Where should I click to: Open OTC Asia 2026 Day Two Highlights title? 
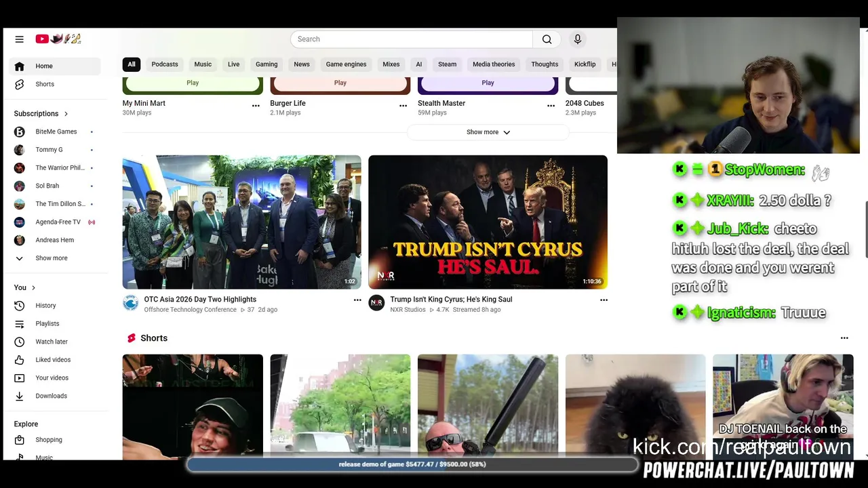200,300
